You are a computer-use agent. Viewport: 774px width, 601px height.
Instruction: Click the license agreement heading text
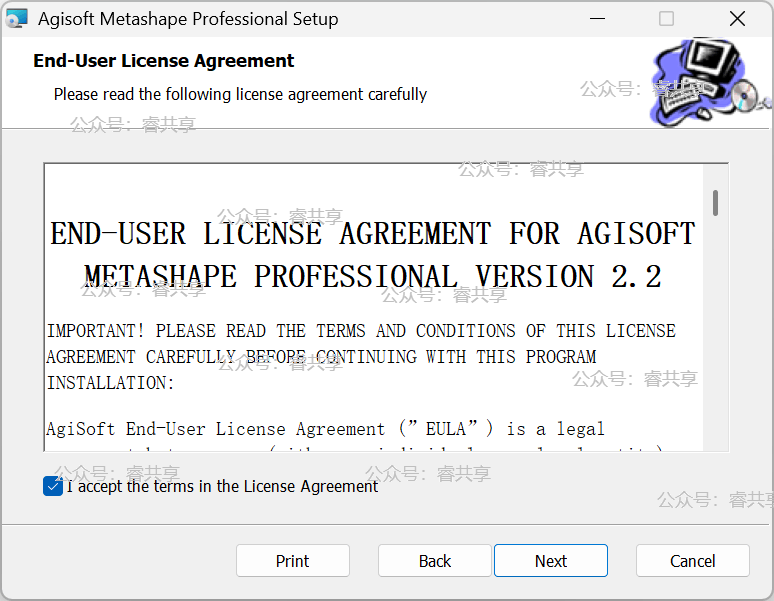click(x=373, y=255)
